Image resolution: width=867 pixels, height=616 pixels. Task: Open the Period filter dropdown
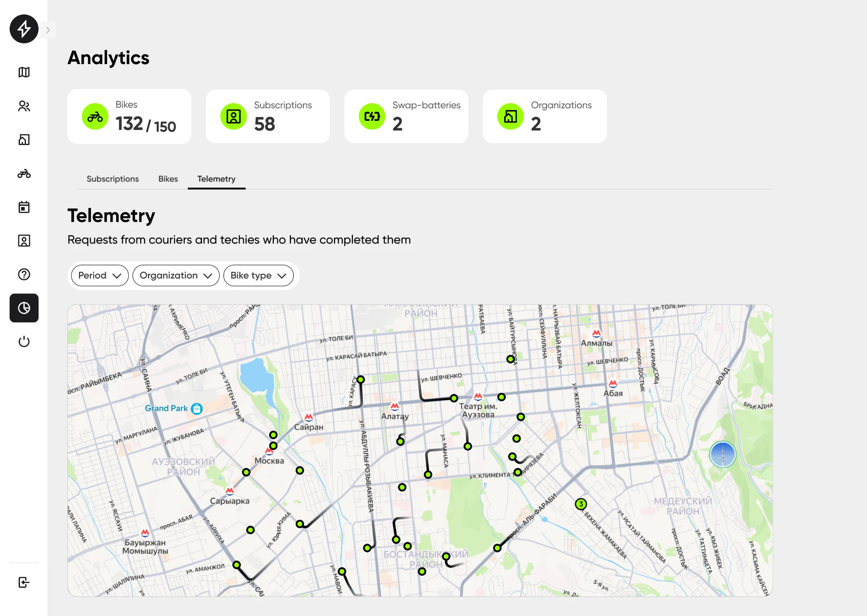[x=100, y=276]
